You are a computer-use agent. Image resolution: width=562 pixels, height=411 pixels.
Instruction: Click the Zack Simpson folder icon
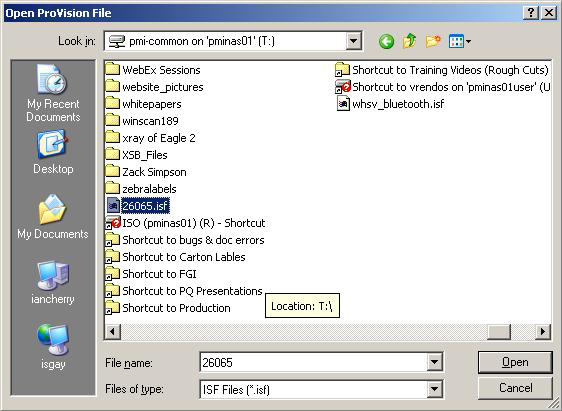pyautogui.click(x=113, y=172)
